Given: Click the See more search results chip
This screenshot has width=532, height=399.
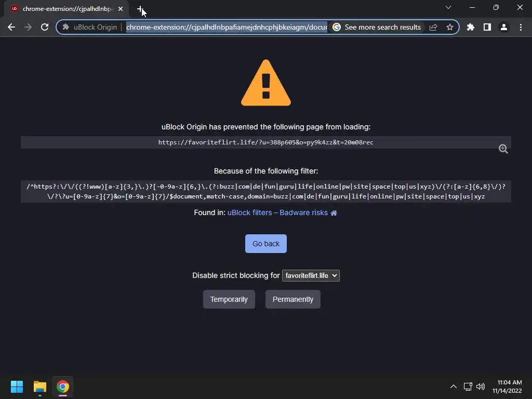Looking at the screenshot, I should (377, 27).
